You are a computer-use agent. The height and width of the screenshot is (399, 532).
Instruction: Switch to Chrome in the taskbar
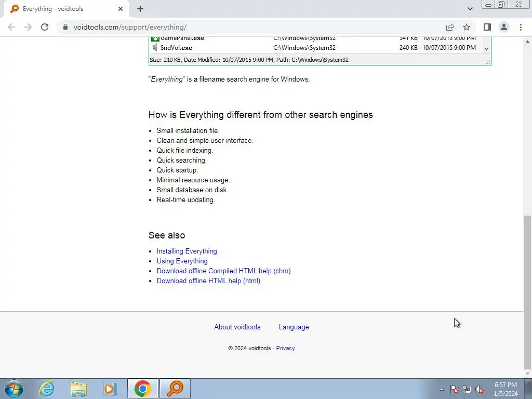143,389
